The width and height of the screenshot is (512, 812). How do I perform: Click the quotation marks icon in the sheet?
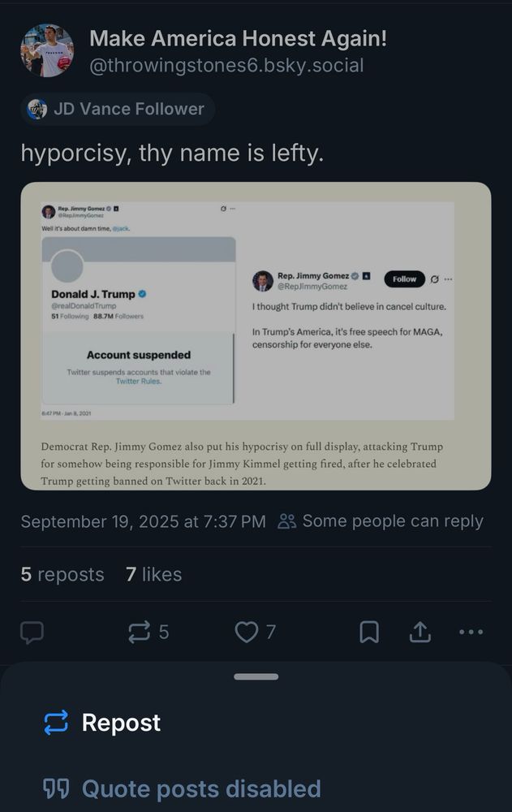coord(52,788)
